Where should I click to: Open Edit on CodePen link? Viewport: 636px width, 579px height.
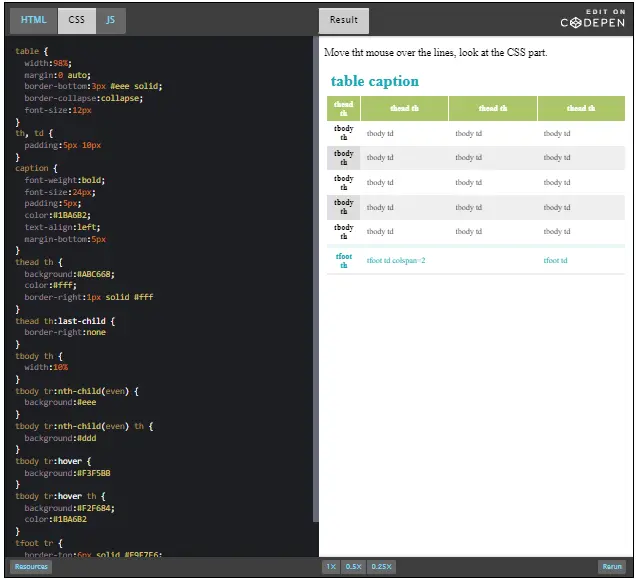(593, 19)
